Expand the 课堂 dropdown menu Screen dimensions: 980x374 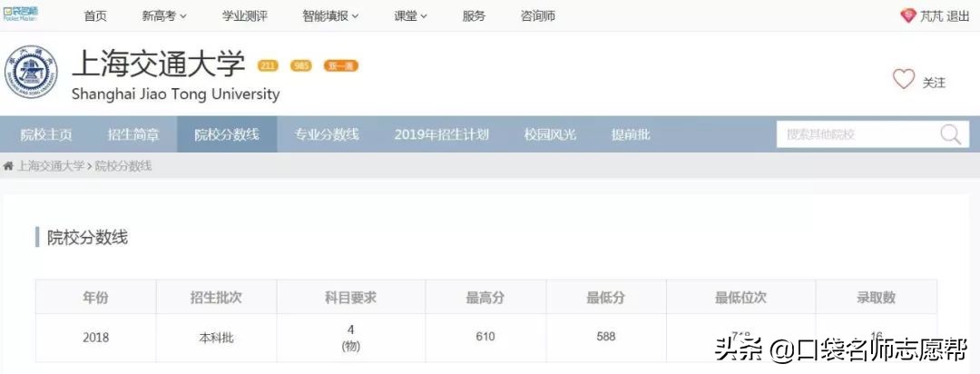(x=411, y=17)
